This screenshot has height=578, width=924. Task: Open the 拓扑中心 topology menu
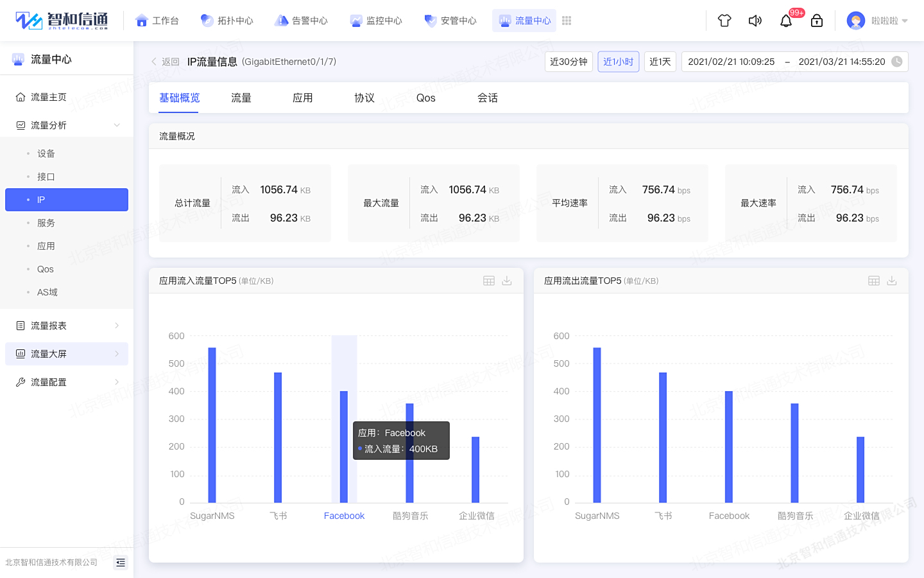227,21
